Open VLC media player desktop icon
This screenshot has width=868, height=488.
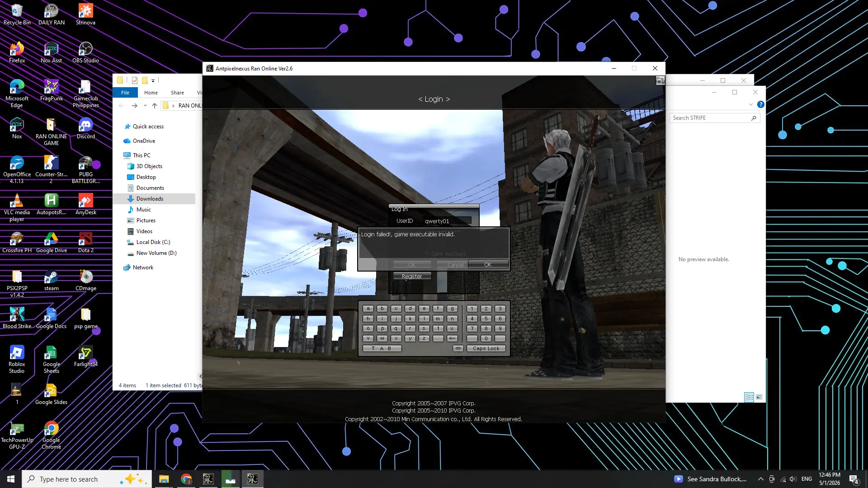pyautogui.click(x=17, y=207)
